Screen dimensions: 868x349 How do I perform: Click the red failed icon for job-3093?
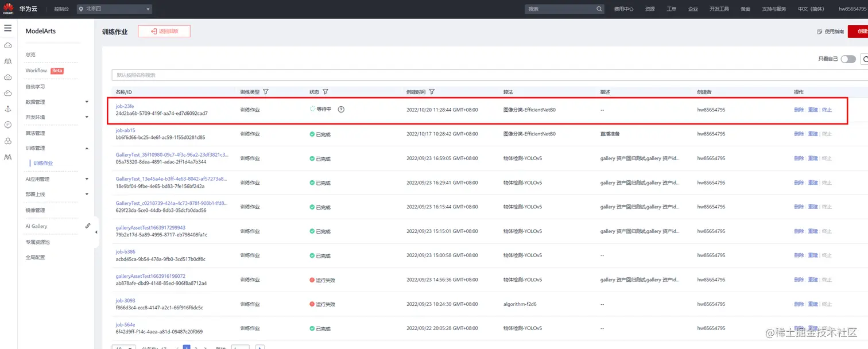tap(312, 304)
